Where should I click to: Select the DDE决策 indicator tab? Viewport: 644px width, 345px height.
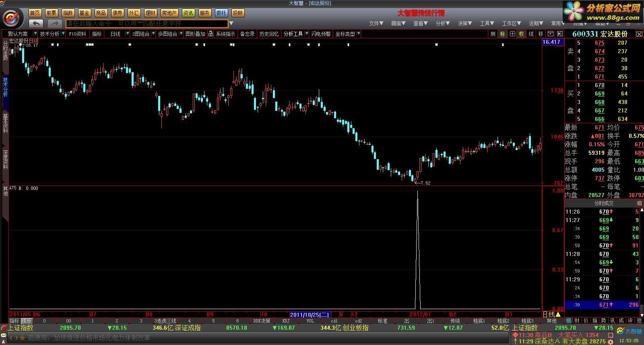click(262, 321)
